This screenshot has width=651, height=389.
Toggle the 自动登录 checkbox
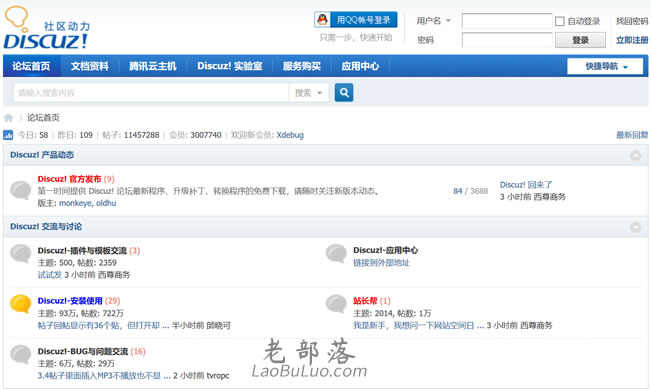(x=560, y=21)
